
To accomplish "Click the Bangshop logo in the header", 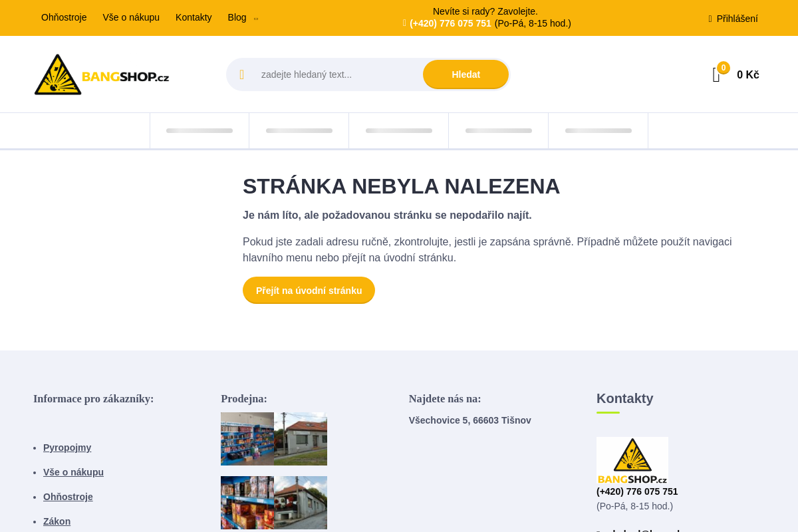I will click(x=101, y=74).
